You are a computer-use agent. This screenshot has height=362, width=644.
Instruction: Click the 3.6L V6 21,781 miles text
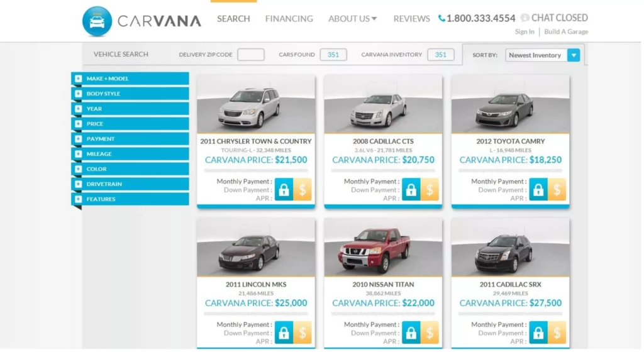(x=383, y=150)
